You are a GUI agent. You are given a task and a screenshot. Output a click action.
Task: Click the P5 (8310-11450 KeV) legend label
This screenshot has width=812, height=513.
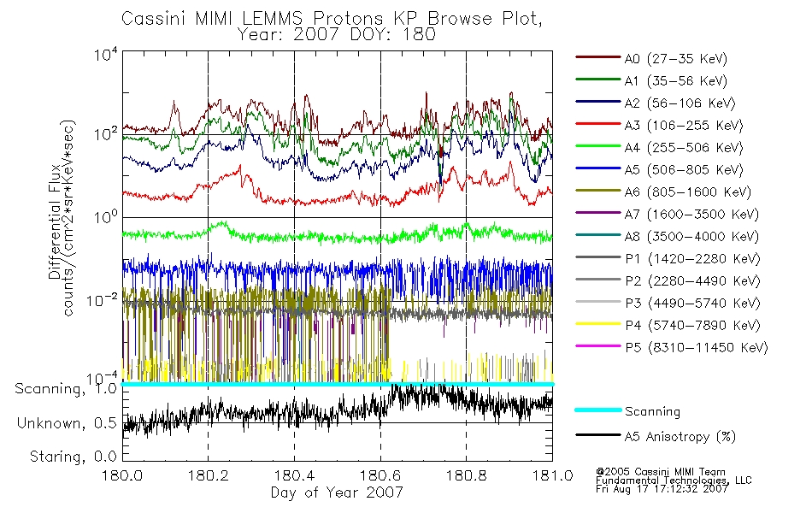click(697, 348)
